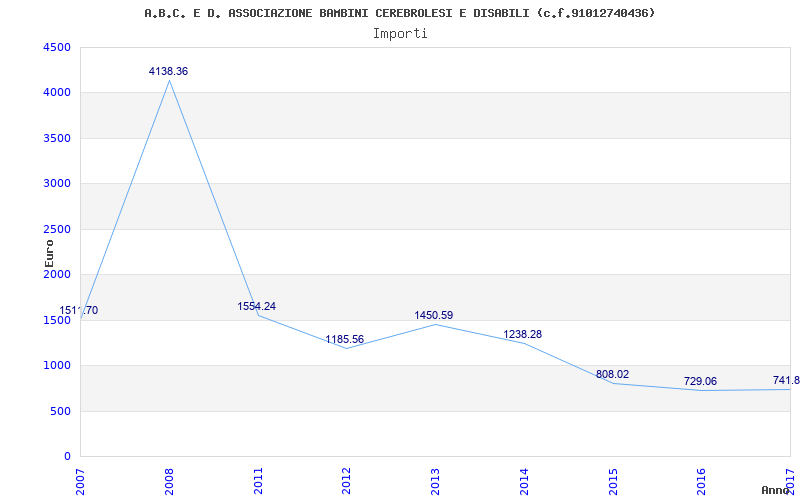Click the 2015 x-axis label
The height and width of the screenshot is (500, 800).
click(613, 481)
